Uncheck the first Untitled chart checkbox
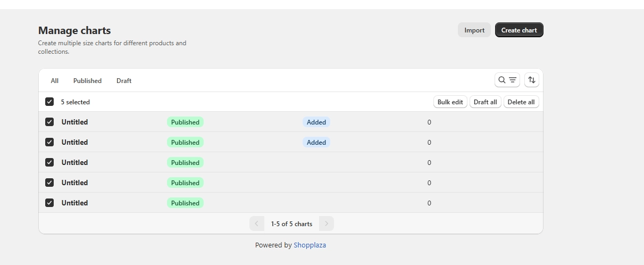Image resolution: width=644 pixels, height=265 pixels. coord(49,122)
